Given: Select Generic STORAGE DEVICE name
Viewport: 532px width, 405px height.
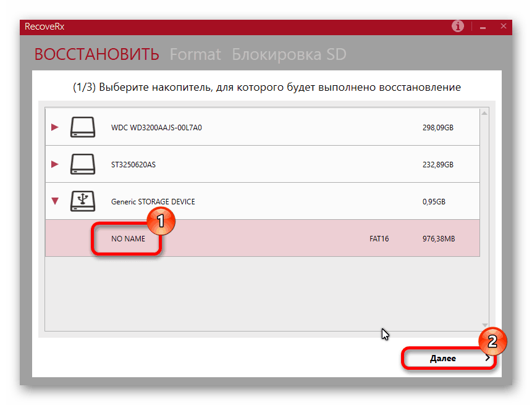Looking at the screenshot, I should [x=153, y=202].
